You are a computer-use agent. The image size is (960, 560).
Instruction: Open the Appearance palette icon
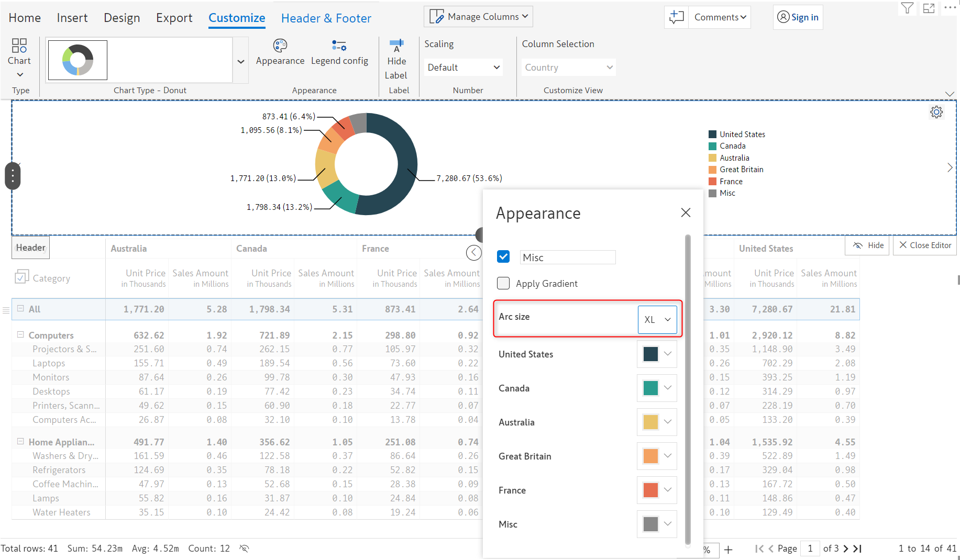(x=280, y=46)
